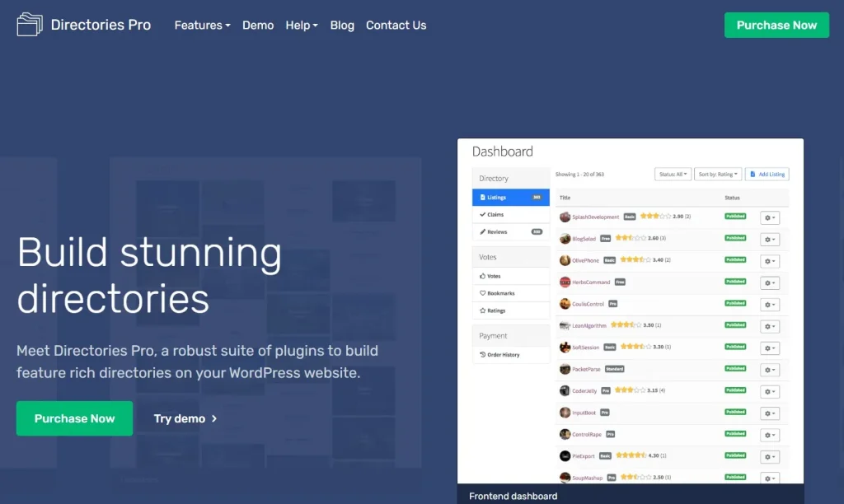Click the star rating of PieExport
Viewport: 844px width, 504px height.
631,455
